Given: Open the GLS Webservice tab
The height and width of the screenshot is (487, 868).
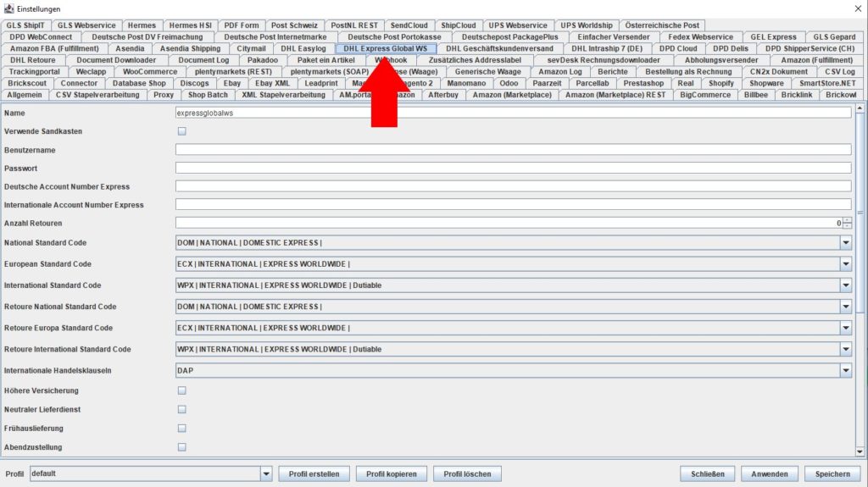Looking at the screenshot, I should point(86,25).
